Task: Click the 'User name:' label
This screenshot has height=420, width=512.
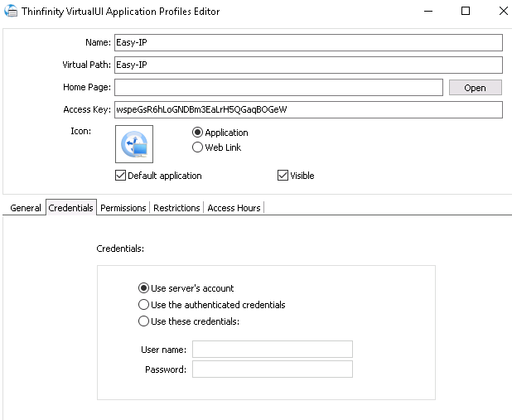Action: tap(163, 350)
